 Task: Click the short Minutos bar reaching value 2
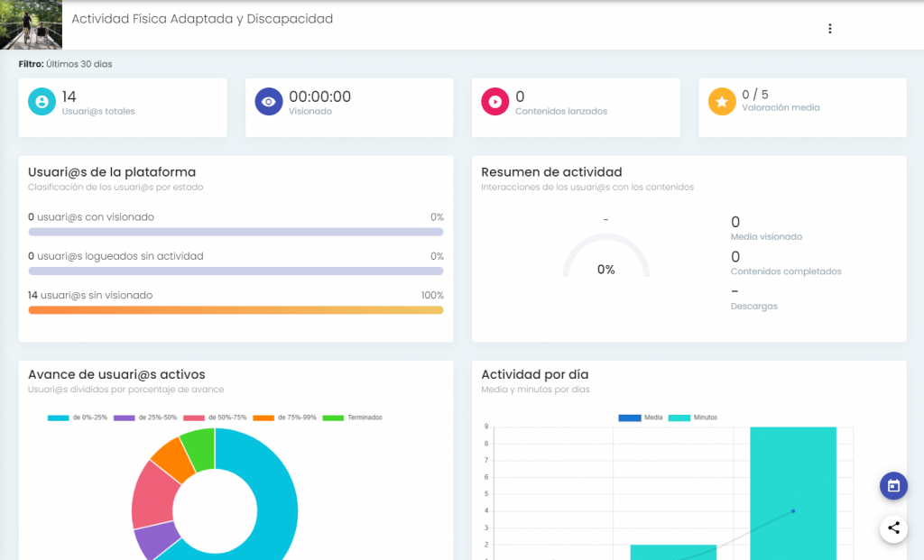click(x=673, y=553)
